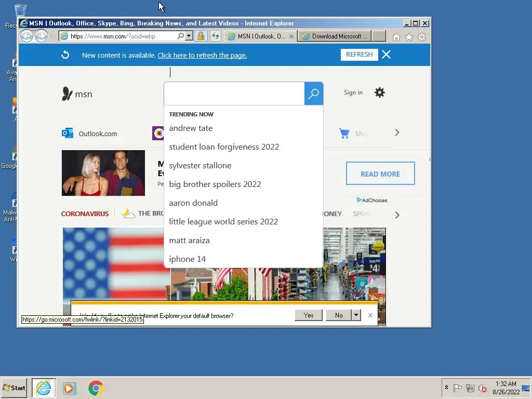The image size is (532, 399).
Task: Open the store aisle news image
Action: [x=354, y=263]
